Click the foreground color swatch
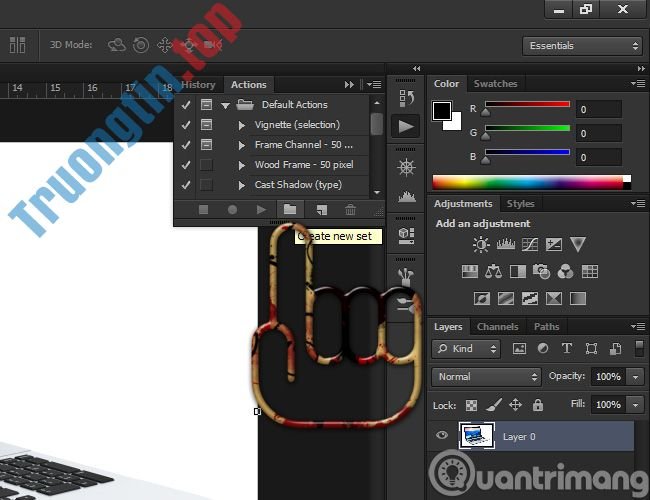This screenshot has height=500, width=650. pyautogui.click(x=441, y=111)
